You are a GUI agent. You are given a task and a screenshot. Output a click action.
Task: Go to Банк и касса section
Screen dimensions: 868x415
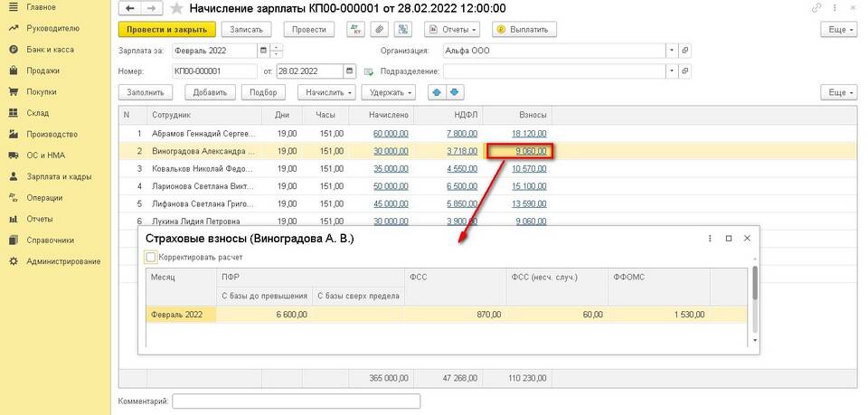point(51,49)
